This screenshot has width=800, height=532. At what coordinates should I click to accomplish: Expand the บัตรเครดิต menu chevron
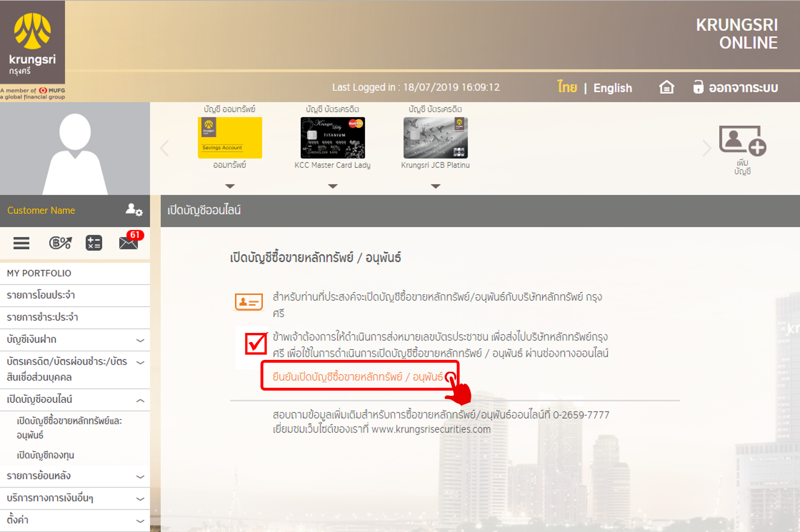tap(140, 363)
